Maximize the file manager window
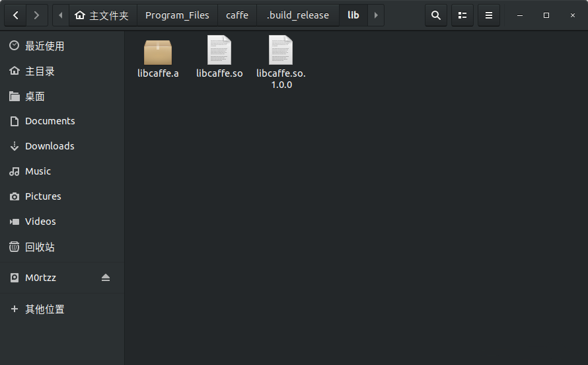The height and width of the screenshot is (365, 588). click(546, 15)
